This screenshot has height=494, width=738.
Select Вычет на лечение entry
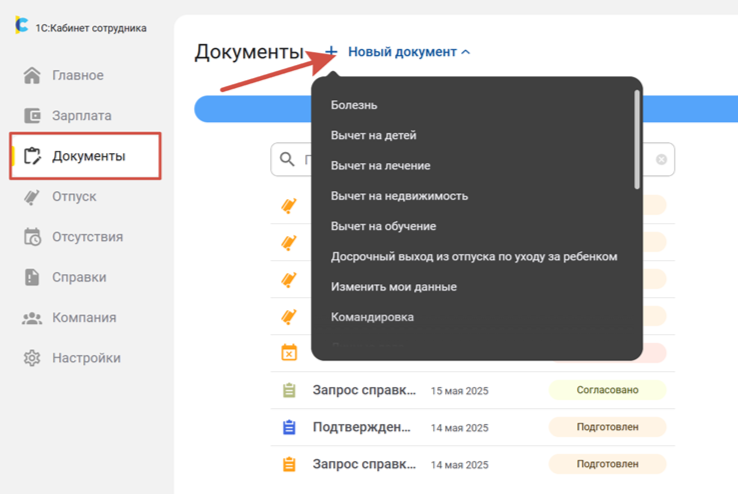380,166
